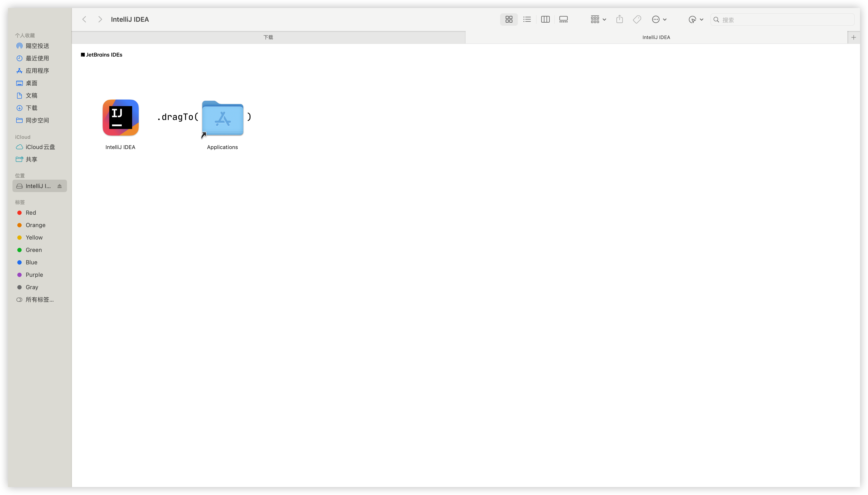868x495 pixels.
Task: Click the back navigation arrow
Action: [x=84, y=19]
